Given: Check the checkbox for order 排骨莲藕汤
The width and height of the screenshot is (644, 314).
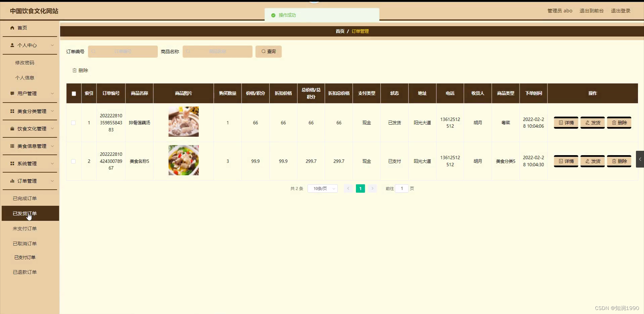Looking at the screenshot, I should (x=73, y=123).
